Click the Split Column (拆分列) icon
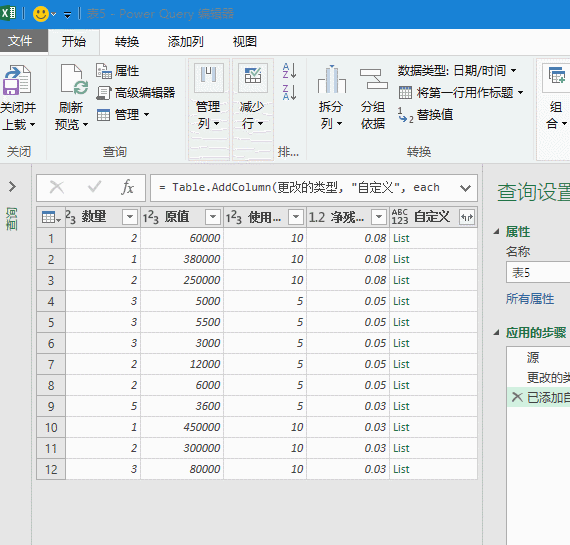 [x=332, y=79]
